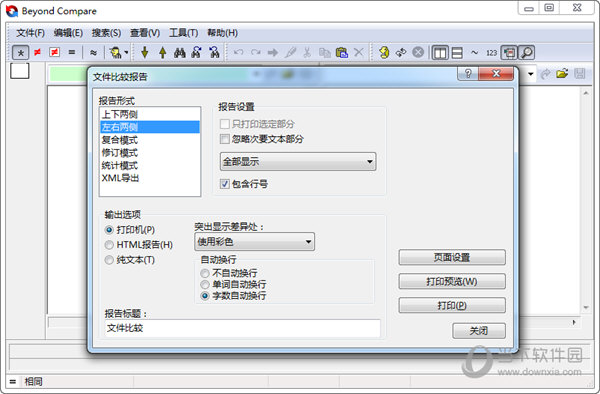600x394 pixels.
Task: Close the 文件比较报告 dialog with red X
Action: pos(496,73)
